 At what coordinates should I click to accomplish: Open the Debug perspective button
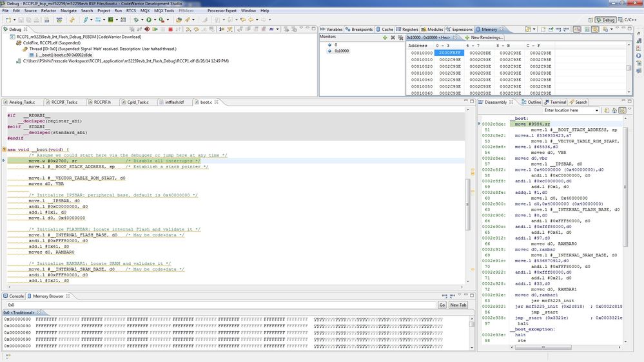pos(605,20)
